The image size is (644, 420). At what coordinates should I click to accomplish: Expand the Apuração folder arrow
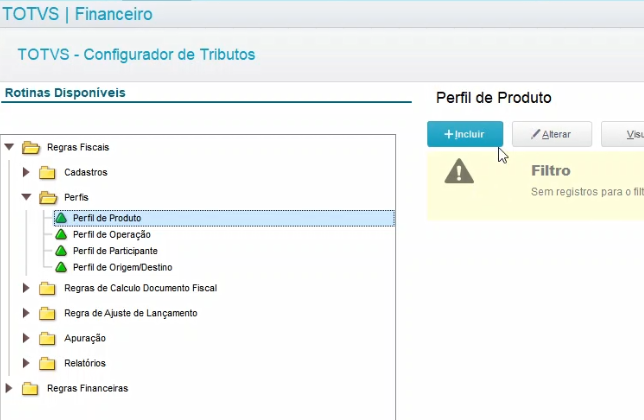click(x=26, y=338)
